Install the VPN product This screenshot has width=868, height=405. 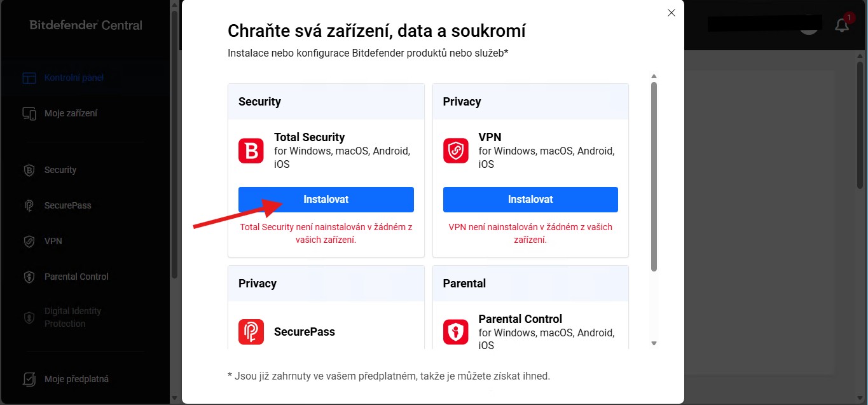click(x=530, y=200)
